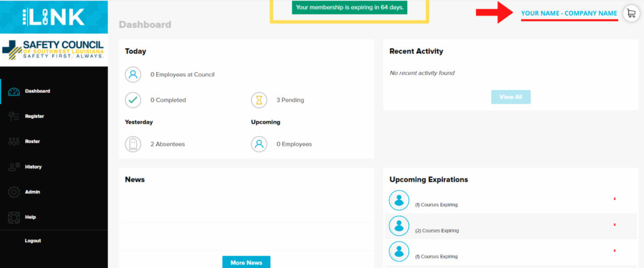The height and width of the screenshot is (268, 644).
Task: Click the Roster people icon in sidebar
Action: click(x=14, y=142)
